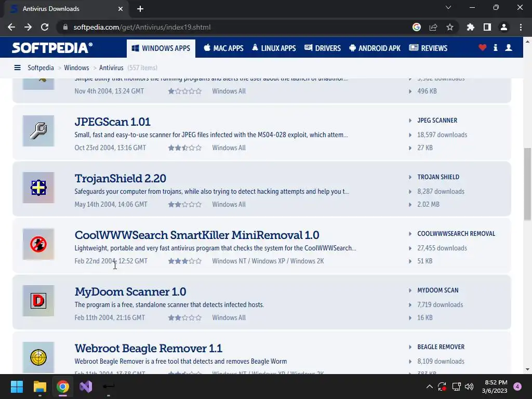The image size is (532, 399).
Task: Click the Google icon in address bar
Action: coord(416,27)
